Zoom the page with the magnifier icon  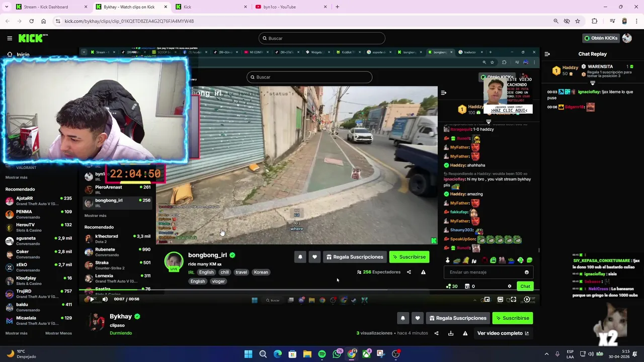[x=555, y=21]
